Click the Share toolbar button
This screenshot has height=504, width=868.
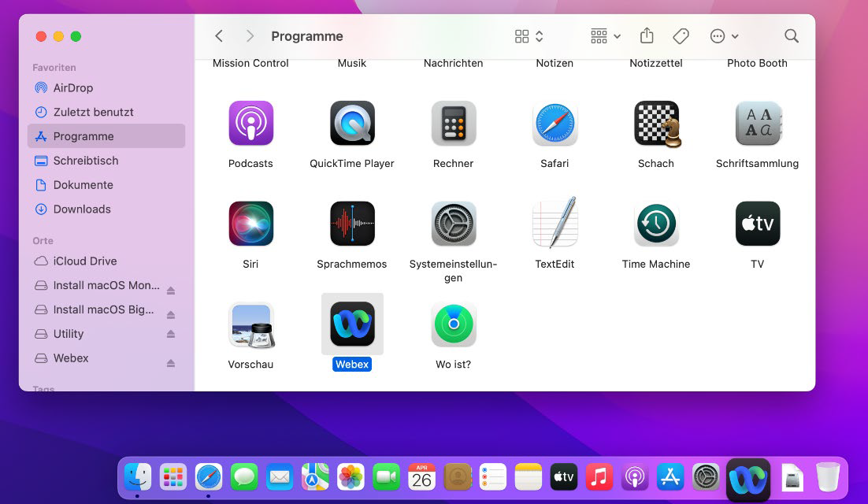coord(647,36)
